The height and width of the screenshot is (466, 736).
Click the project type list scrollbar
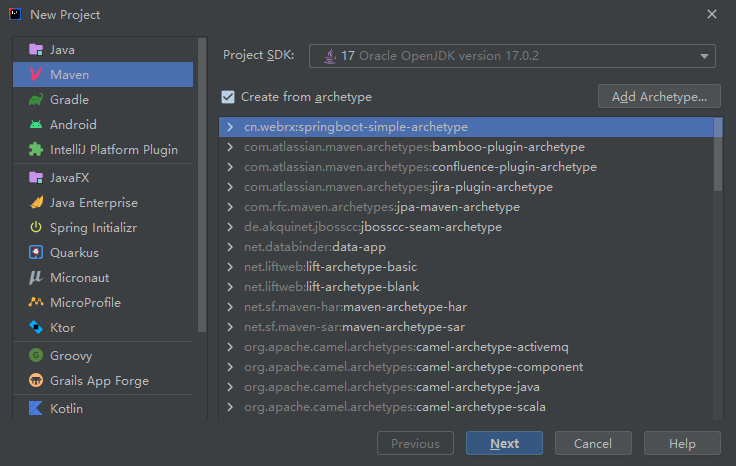(x=202, y=185)
